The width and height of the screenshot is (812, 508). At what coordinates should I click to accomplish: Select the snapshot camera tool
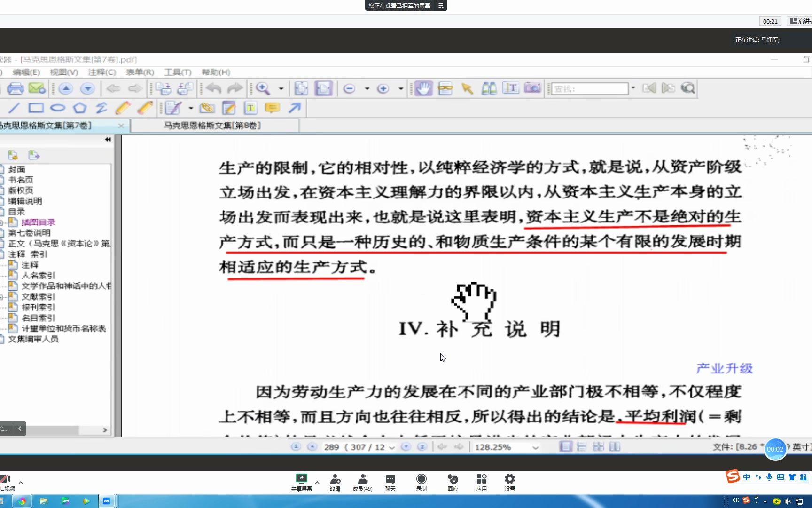532,88
